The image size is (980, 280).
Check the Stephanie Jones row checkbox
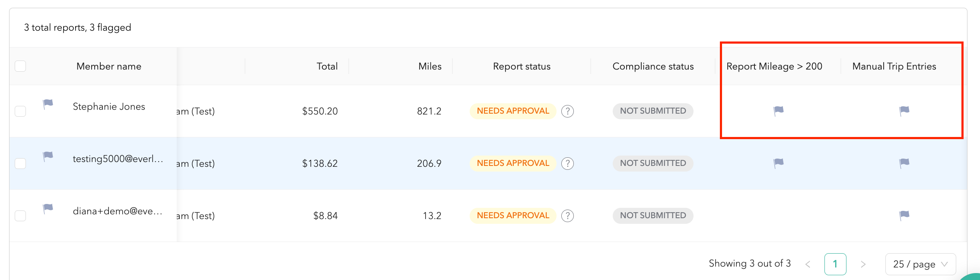tap(20, 111)
